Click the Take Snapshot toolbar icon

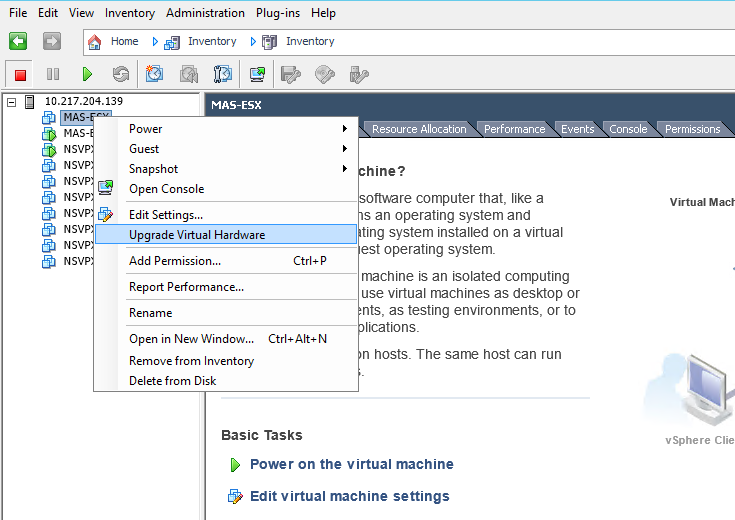(x=154, y=74)
